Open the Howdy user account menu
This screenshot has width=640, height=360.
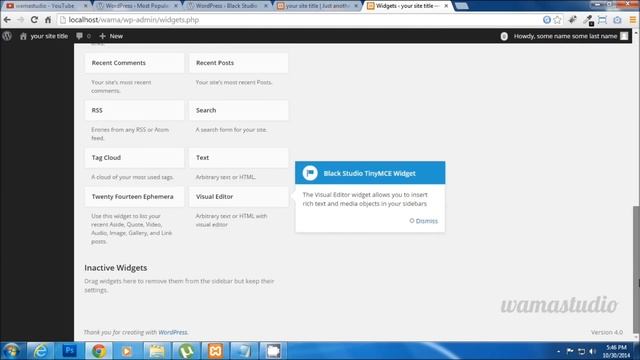coord(570,36)
